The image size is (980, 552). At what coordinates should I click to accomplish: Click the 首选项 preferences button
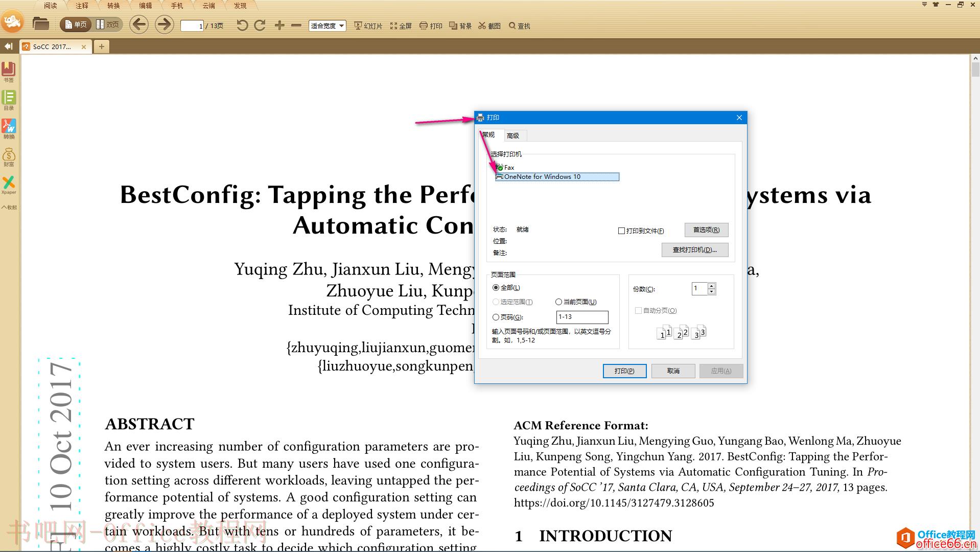pyautogui.click(x=706, y=230)
